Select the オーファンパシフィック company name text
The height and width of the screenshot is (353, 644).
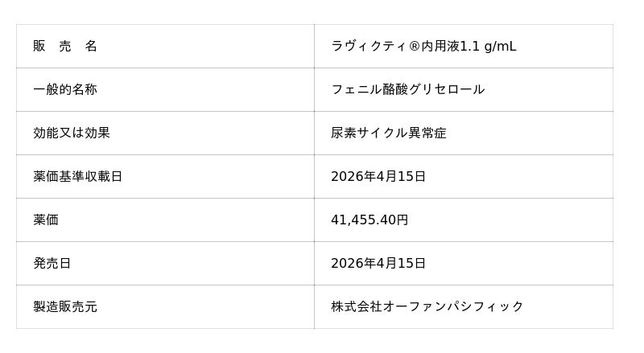(x=452, y=307)
